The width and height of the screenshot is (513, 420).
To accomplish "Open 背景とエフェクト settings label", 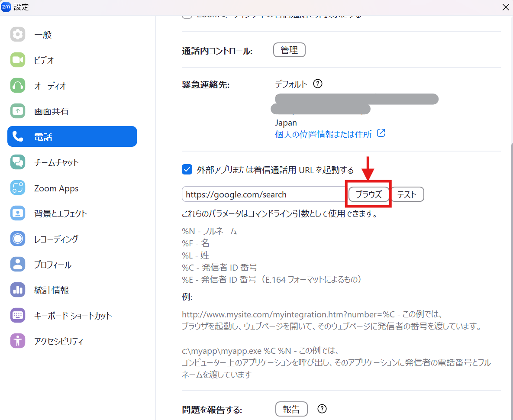I will [x=61, y=213].
